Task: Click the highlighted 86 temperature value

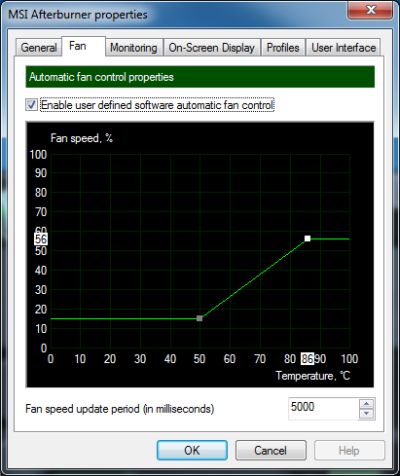Action: click(x=307, y=359)
